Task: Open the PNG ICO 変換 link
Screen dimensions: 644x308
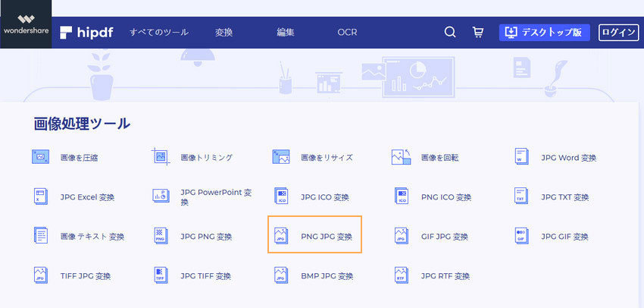Action: tap(446, 197)
